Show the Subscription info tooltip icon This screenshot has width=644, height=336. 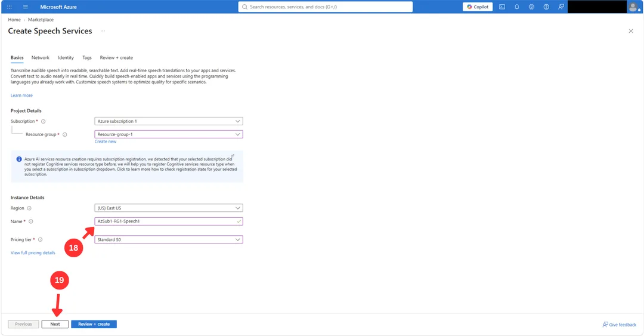[43, 121]
